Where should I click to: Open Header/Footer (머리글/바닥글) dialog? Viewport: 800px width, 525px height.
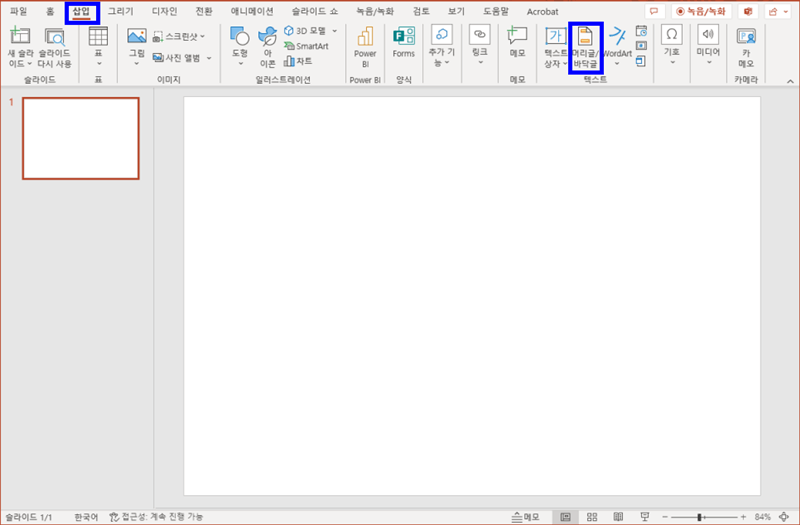coord(586,48)
